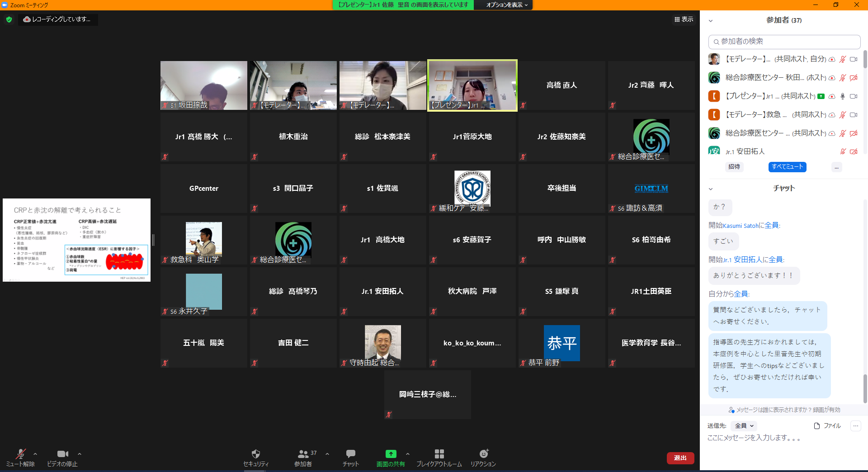Click the red 退出 leave button

[x=680, y=458]
